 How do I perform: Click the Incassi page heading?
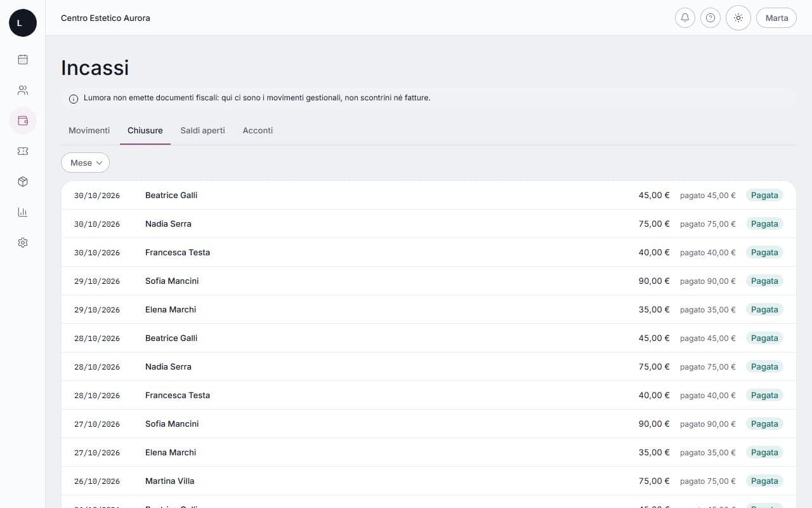point(95,67)
